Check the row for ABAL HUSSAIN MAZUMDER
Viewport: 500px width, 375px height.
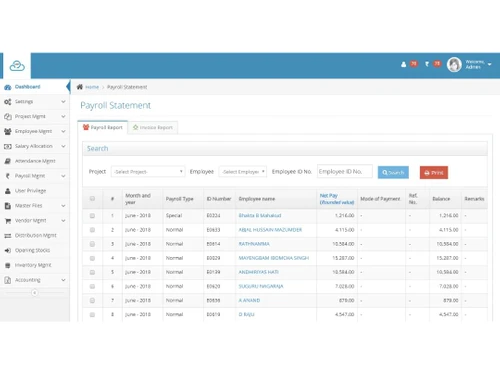click(92, 230)
